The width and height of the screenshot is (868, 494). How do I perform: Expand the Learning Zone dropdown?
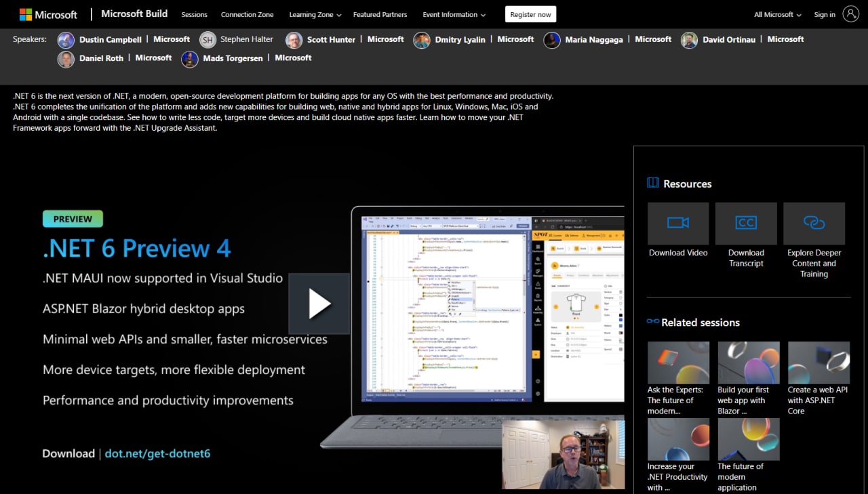[315, 14]
